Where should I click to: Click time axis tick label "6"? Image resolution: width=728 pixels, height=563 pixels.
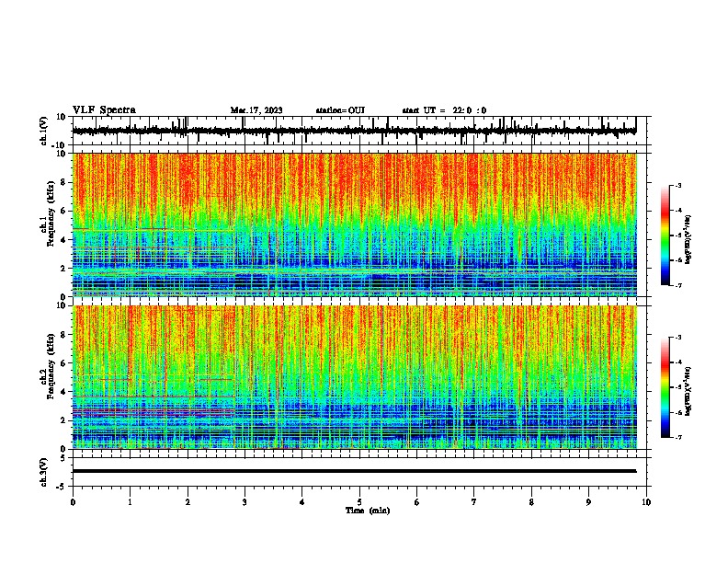pos(417,502)
